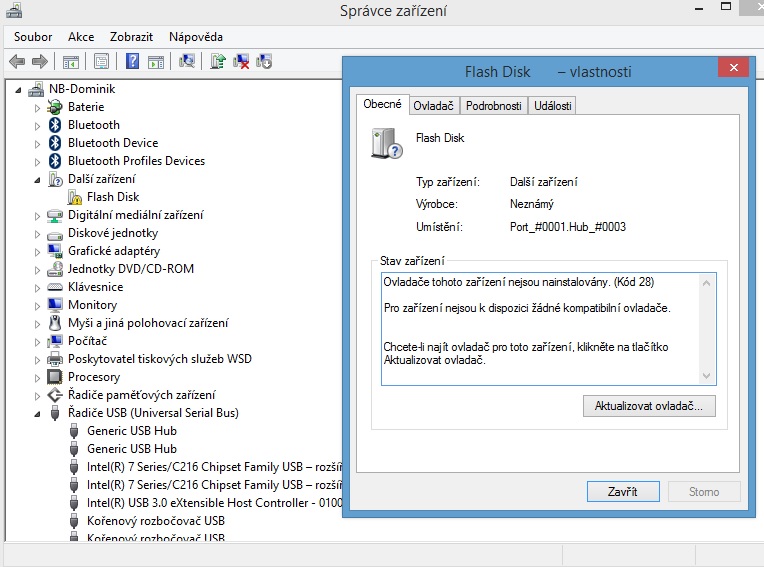Click the Aktualizovat ovladač button
Screen dimensions: 764x567
click(649, 406)
